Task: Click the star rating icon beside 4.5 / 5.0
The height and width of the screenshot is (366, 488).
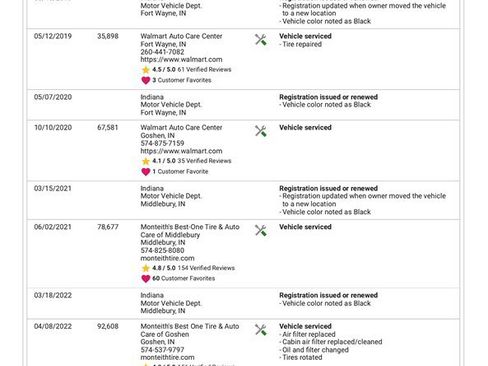Action: 146,70
